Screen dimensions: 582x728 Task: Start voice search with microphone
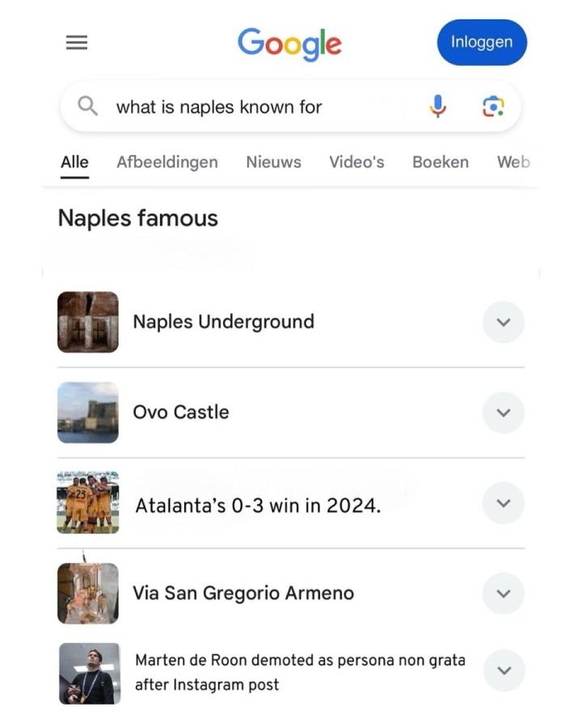(x=437, y=106)
